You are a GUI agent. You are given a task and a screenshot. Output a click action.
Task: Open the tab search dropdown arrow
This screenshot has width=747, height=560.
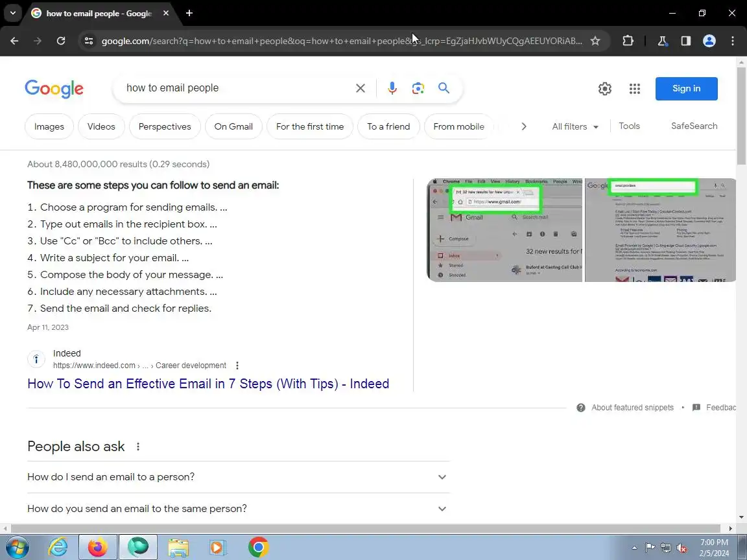(x=13, y=14)
